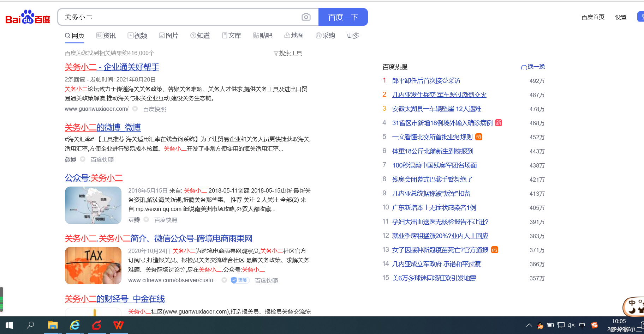Open hot search 广东新增本土无症状感染者1例
Screen dimensions: 644x334
point(434,208)
